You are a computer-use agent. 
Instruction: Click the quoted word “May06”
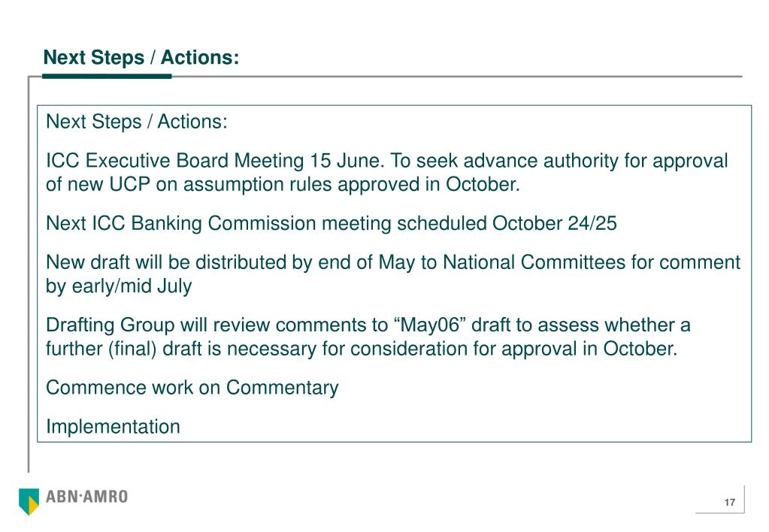429,325
